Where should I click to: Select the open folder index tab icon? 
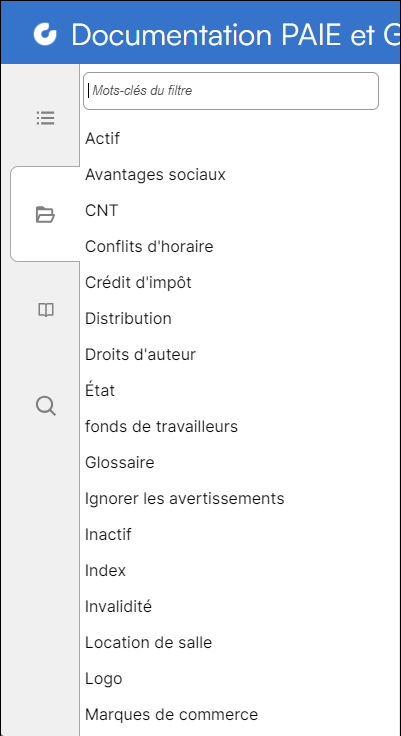click(x=46, y=214)
